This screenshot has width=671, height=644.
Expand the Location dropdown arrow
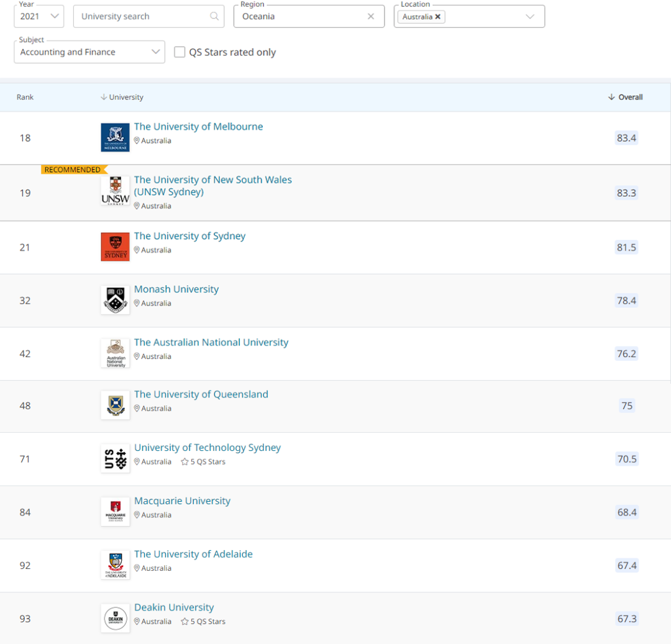coord(530,17)
